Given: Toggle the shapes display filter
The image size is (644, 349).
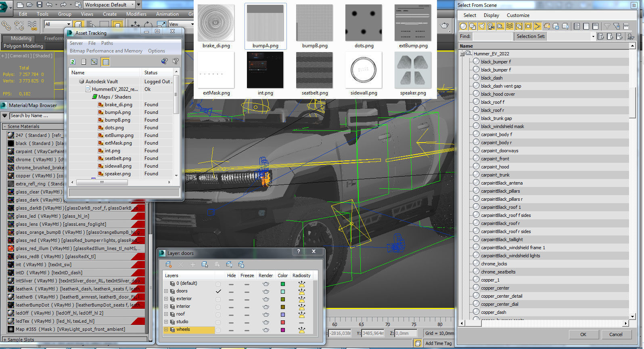Looking at the screenshot, I should point(473,26).
